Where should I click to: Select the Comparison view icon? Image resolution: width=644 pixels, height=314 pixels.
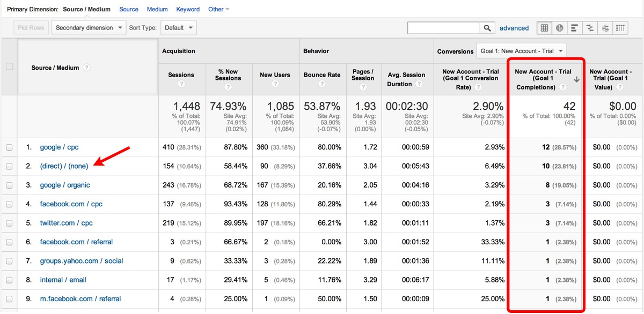[590, 28]
